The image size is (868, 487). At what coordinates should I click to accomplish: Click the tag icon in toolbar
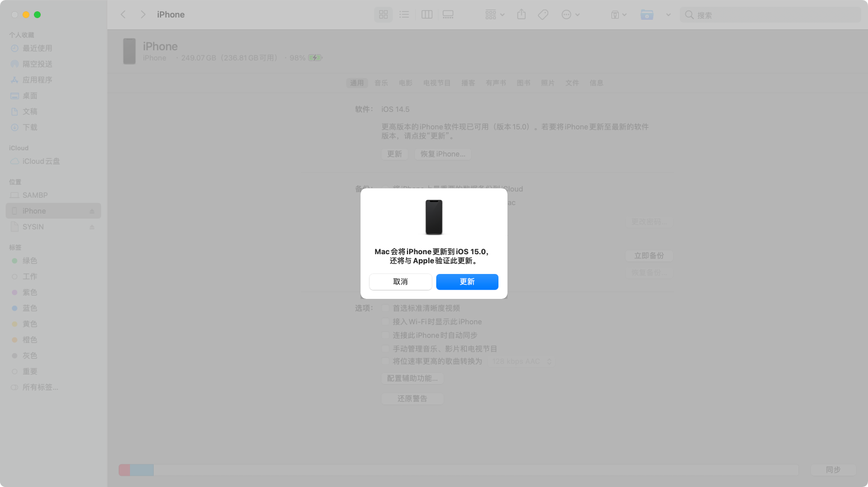(x=543, y=15)
